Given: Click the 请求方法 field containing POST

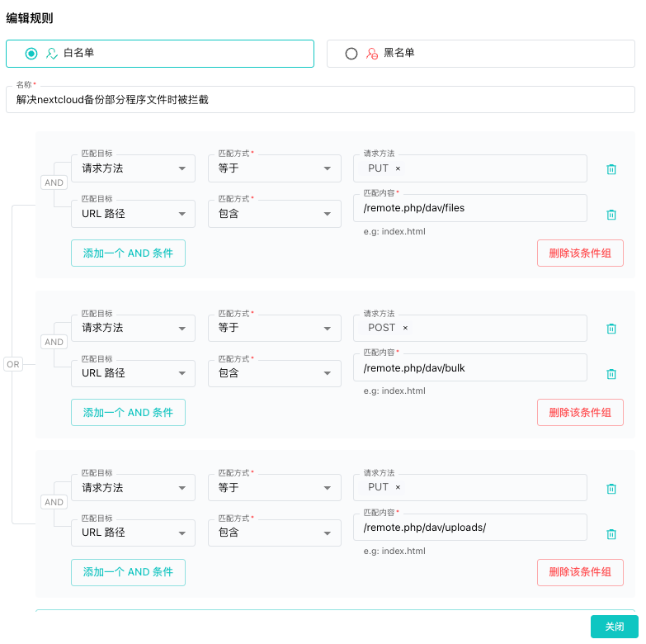Looking at the screenshot, I should [470, 328].
